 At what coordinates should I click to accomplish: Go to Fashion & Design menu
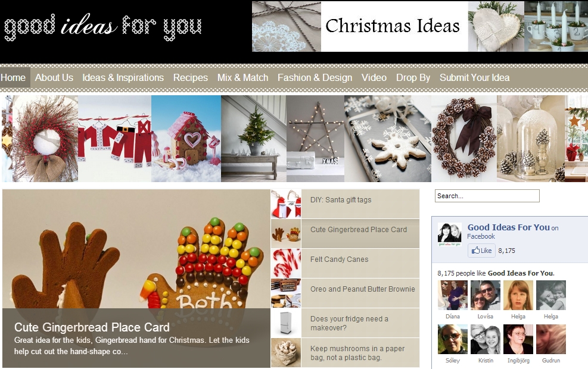[315, 77]
